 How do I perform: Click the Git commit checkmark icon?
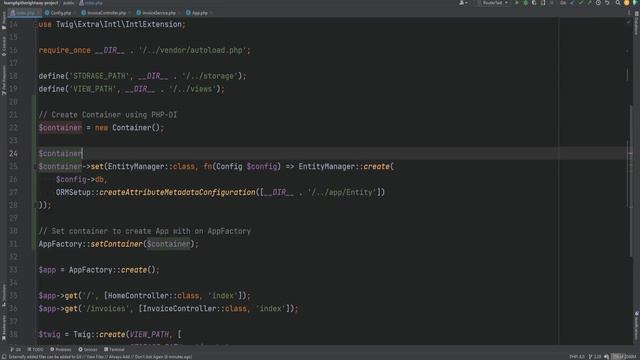tap(581, 3)
